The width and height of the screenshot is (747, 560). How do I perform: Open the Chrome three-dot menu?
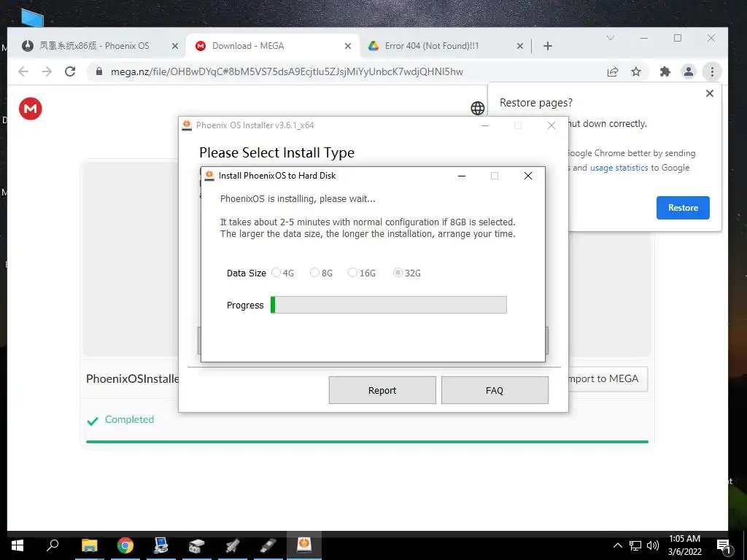(712, 71)
